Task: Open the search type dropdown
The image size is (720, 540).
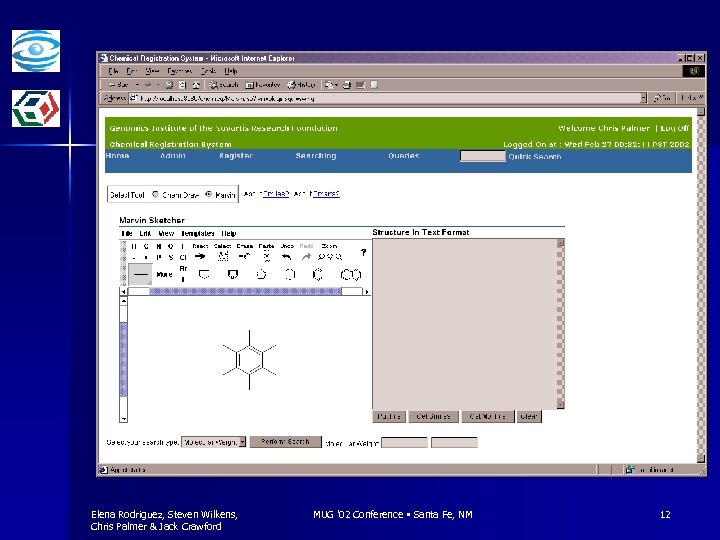Action: 214,442
